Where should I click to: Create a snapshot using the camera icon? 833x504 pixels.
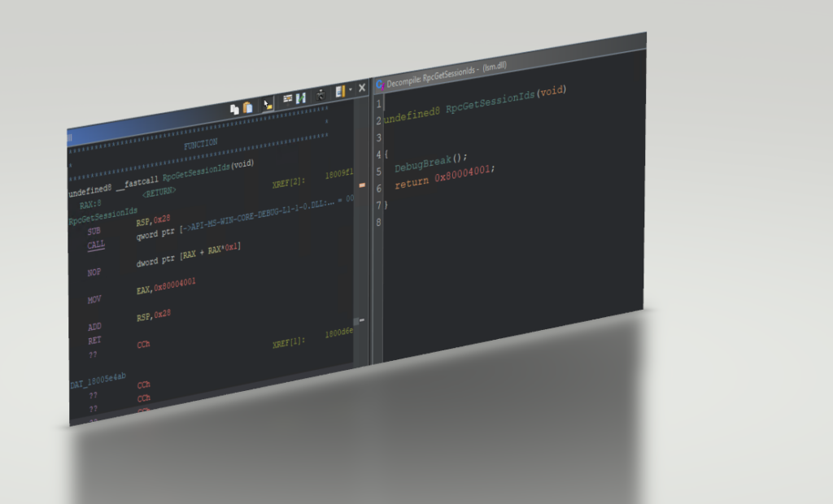[x=321, y=95]
